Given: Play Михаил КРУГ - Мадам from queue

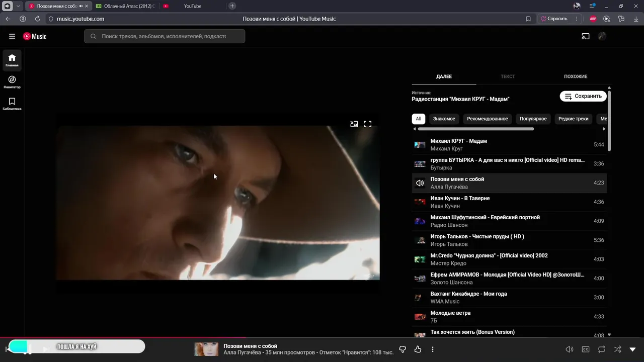Looking at the screenshot, I should pos(509,145).
